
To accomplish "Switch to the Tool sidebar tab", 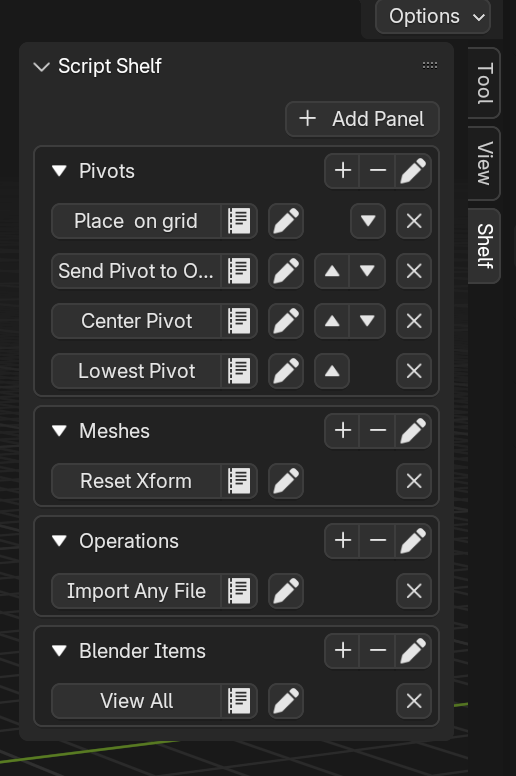I will [x=484, y=83].
